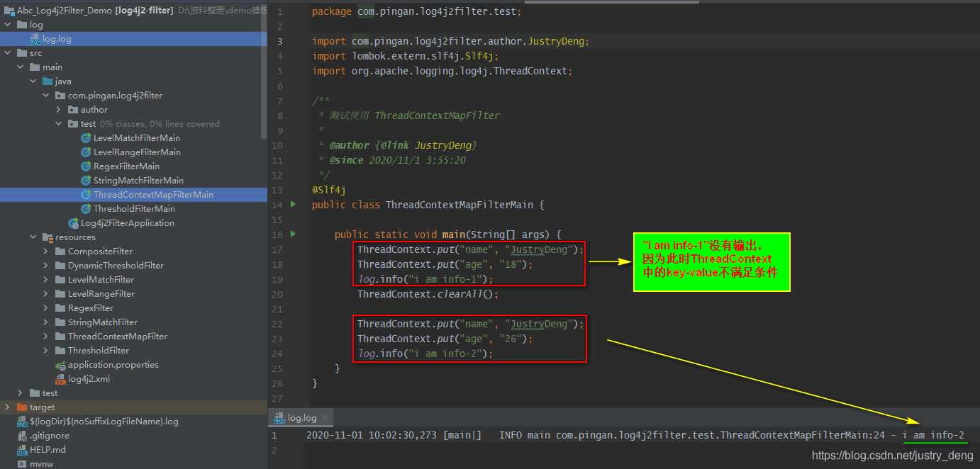Select the ThresholdFilter resources folder
Screen dimensions: 980x469
(99, 351)
